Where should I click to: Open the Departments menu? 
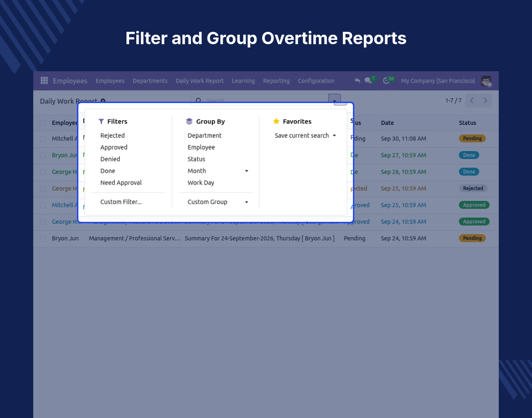tap(150, 81)
